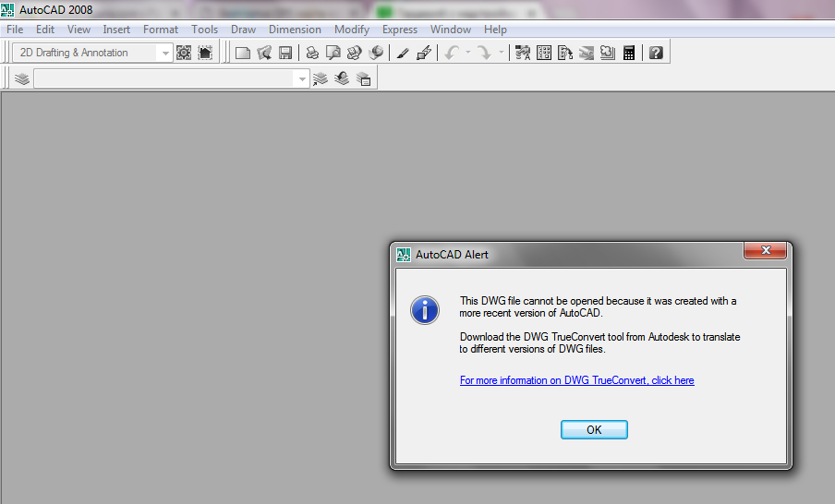Close the AutoCAD Alert dialog
Screen dimensions: 835x504
click(x=765, y=250)
